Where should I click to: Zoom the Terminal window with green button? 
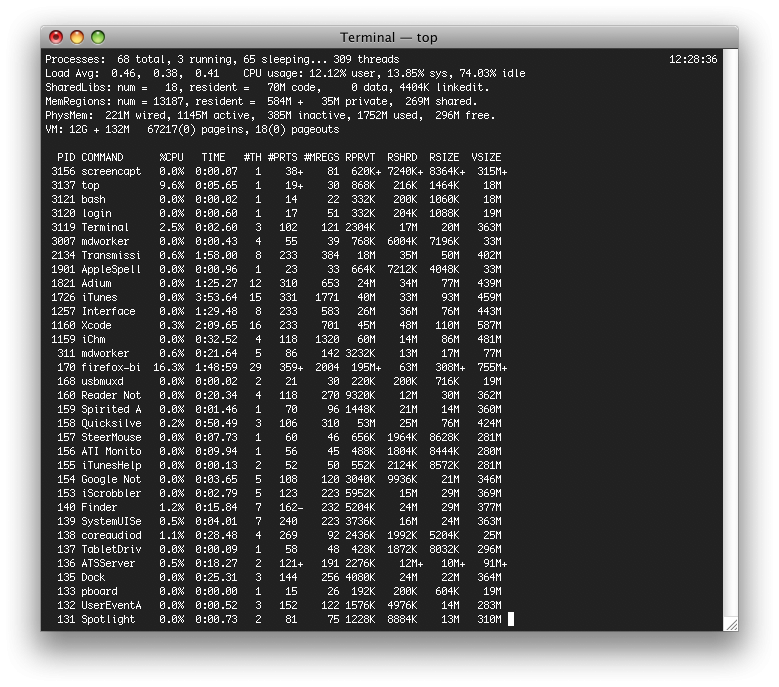(x=98, y=37)
